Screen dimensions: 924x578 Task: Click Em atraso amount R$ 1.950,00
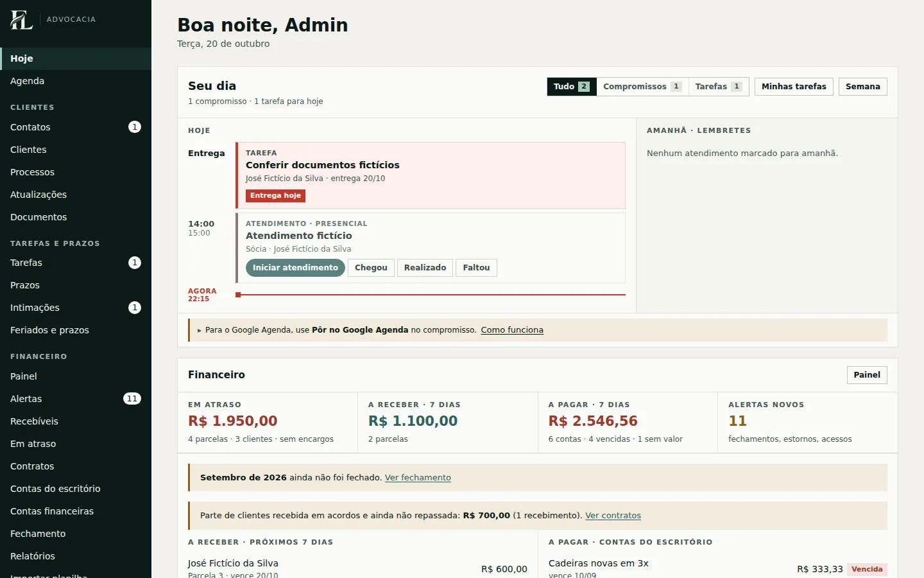(x=233, y=421)
